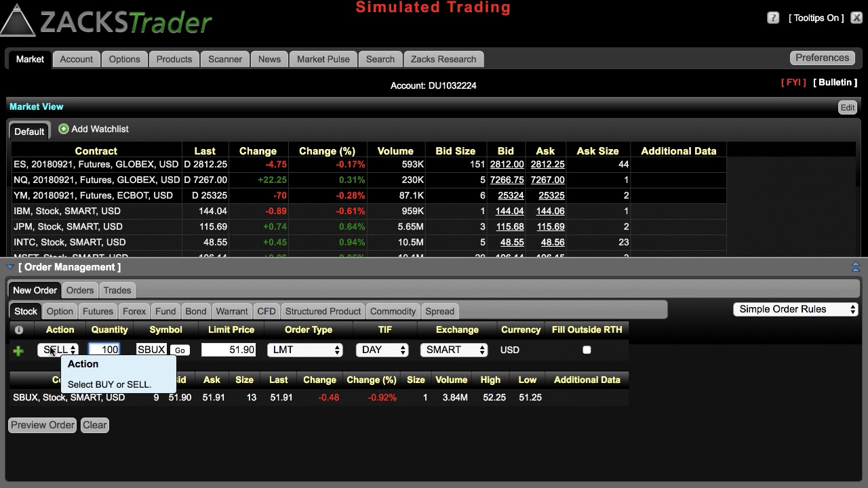Click the Symbol SBUX input field

151,350
